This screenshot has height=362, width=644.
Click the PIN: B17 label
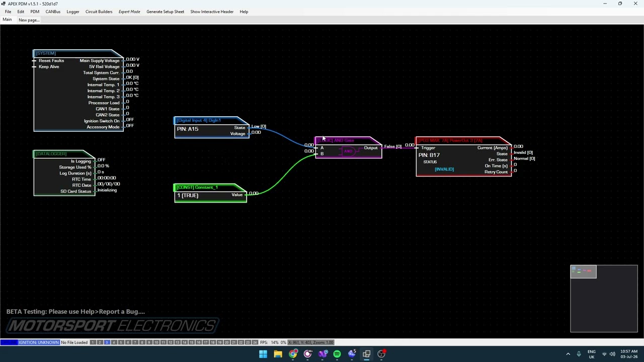click(x=429, y=155)
